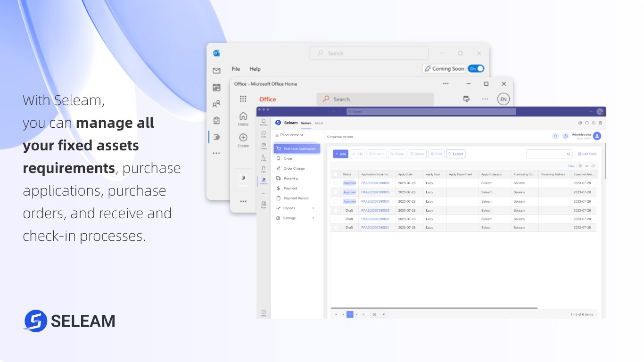
Task: Click the Export button
Action: coord(455,154)
